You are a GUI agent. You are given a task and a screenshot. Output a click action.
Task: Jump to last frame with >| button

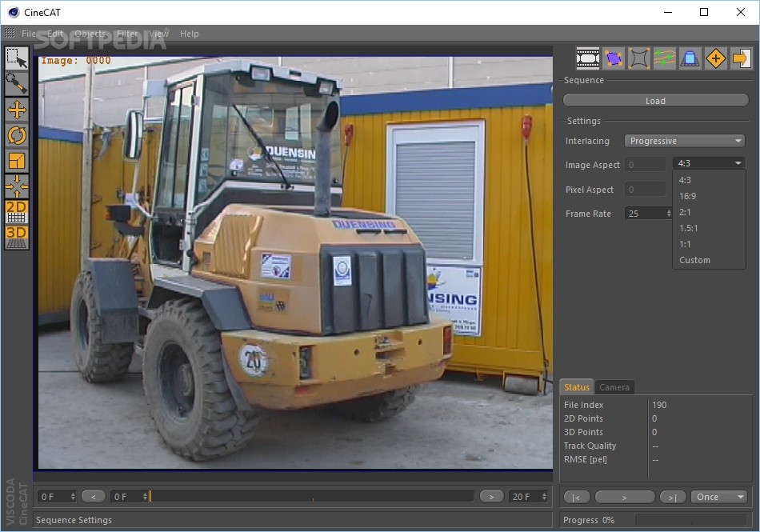(x=672, y=497)
